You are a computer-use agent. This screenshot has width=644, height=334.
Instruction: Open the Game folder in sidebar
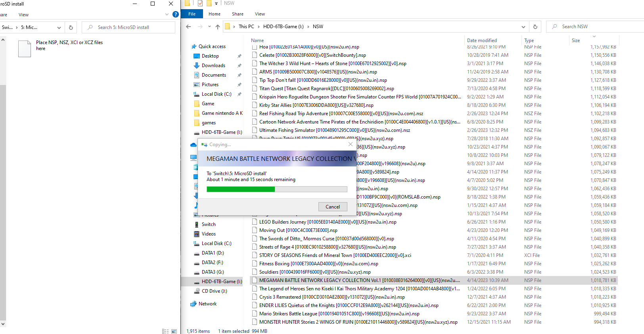pos(208,104)
